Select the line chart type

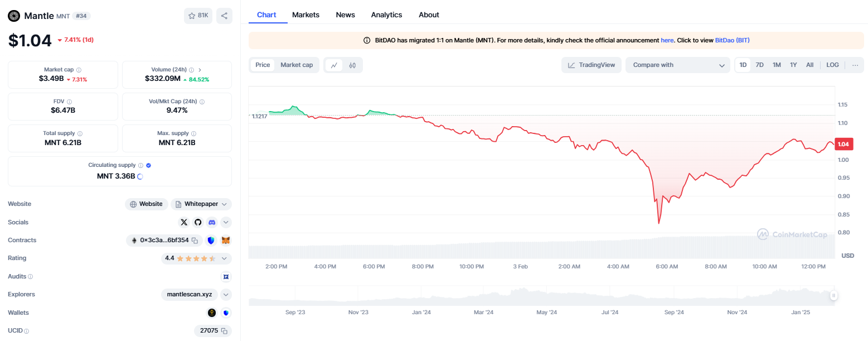334,65
